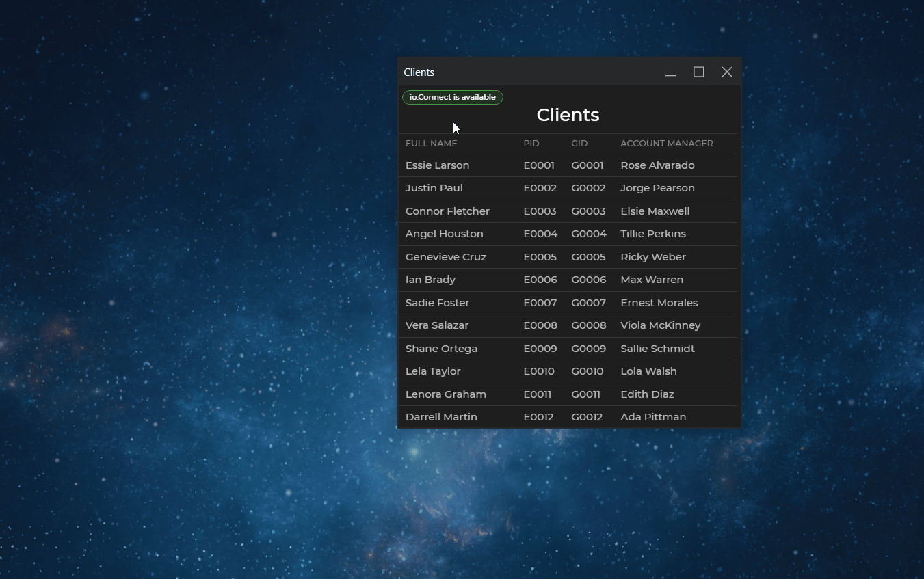Pick client Lela Taylor

(432, 371)
